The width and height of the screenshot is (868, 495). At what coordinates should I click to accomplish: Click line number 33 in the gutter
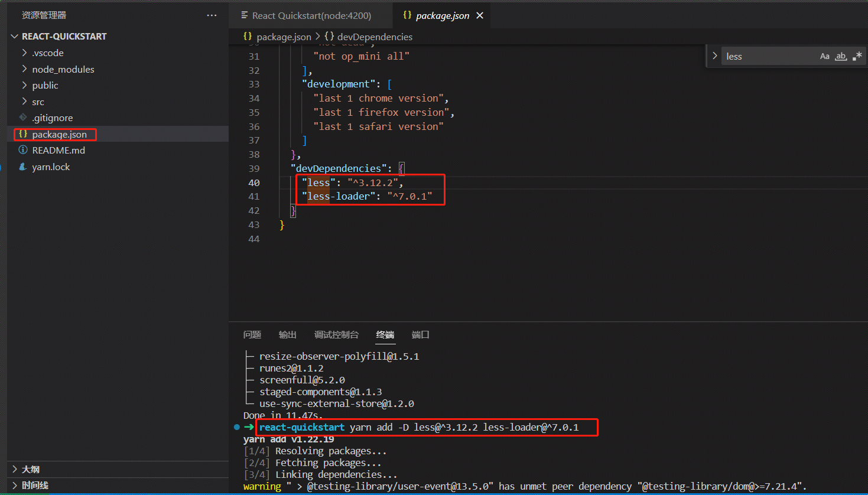coord(254,84)
